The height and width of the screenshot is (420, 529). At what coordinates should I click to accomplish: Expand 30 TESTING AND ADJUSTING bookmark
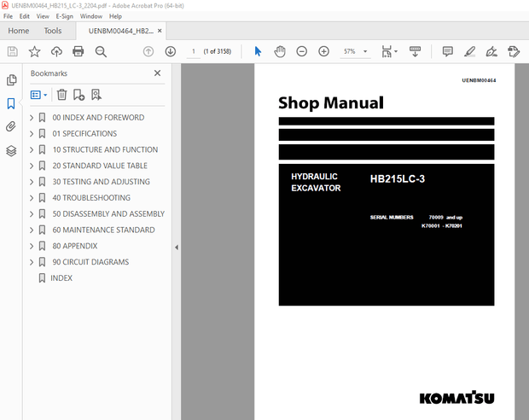tap(32, 182)
